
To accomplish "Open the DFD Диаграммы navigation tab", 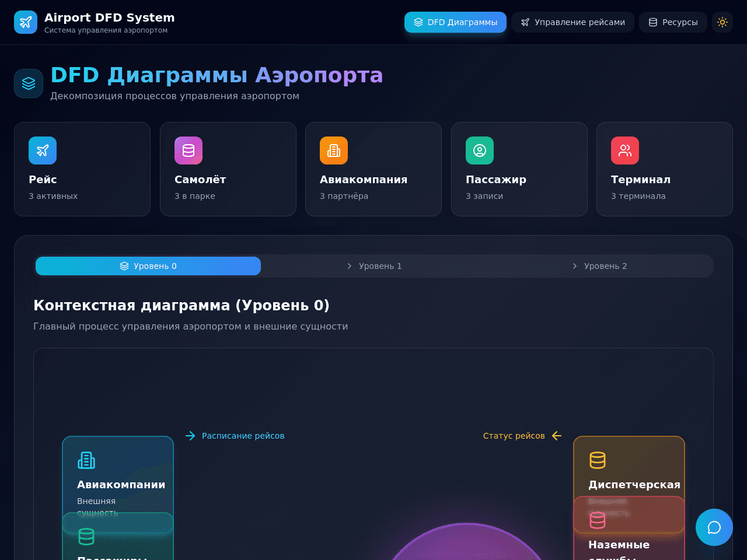I will pos(455,22).
